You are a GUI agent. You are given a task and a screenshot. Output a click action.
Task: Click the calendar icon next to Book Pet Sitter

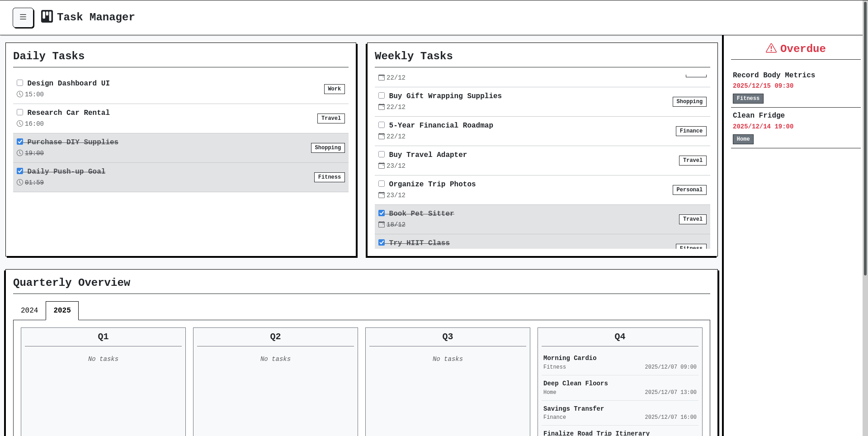(x=381, y=224)
